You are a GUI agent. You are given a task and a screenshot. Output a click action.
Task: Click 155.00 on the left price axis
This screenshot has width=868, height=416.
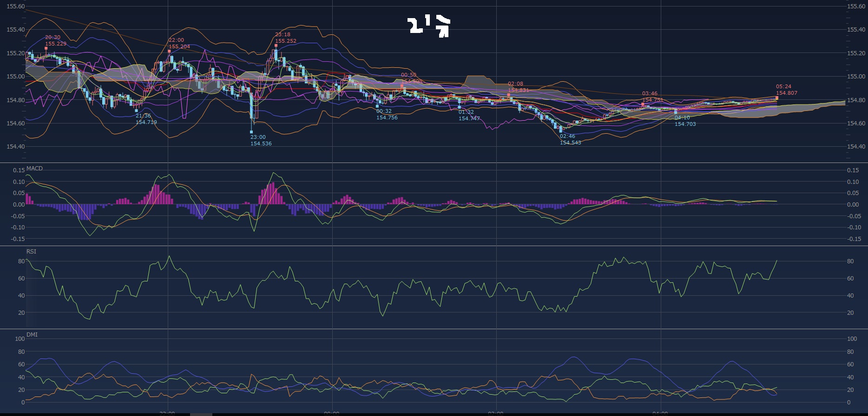pyautogui.click(x=16, y=76)
